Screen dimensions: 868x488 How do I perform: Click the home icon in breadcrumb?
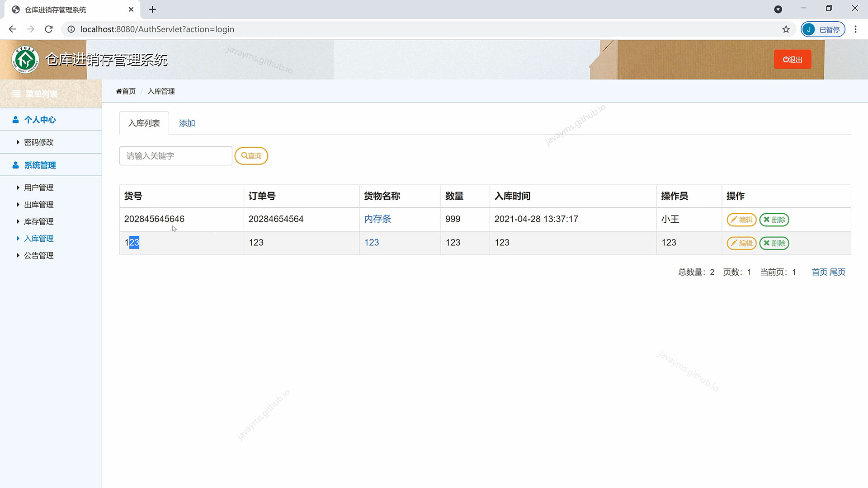pyautogui.click(x=119, y=91)
